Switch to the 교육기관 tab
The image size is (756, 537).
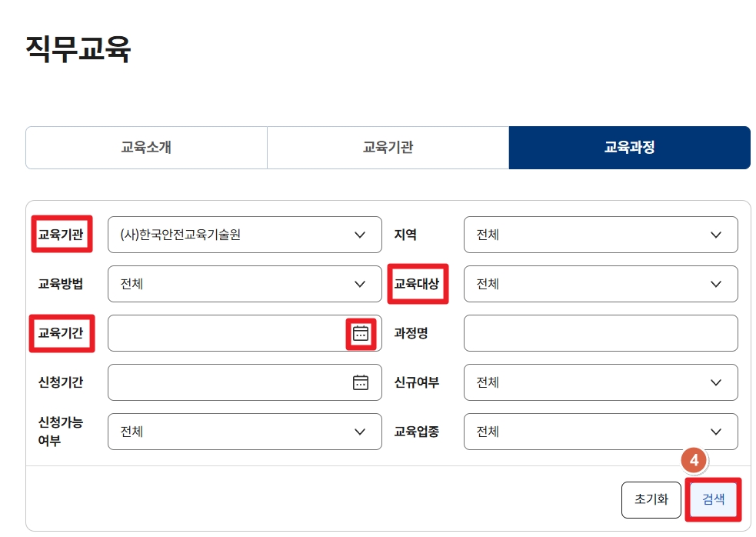388,148
